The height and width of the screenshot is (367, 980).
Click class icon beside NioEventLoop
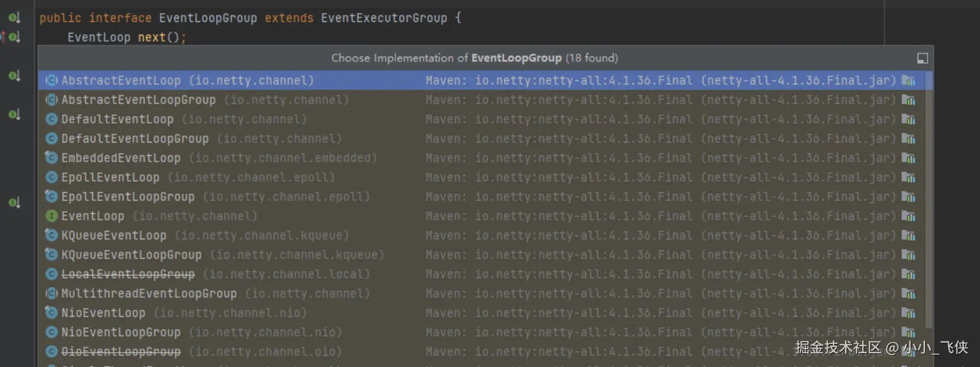point(52,313)
